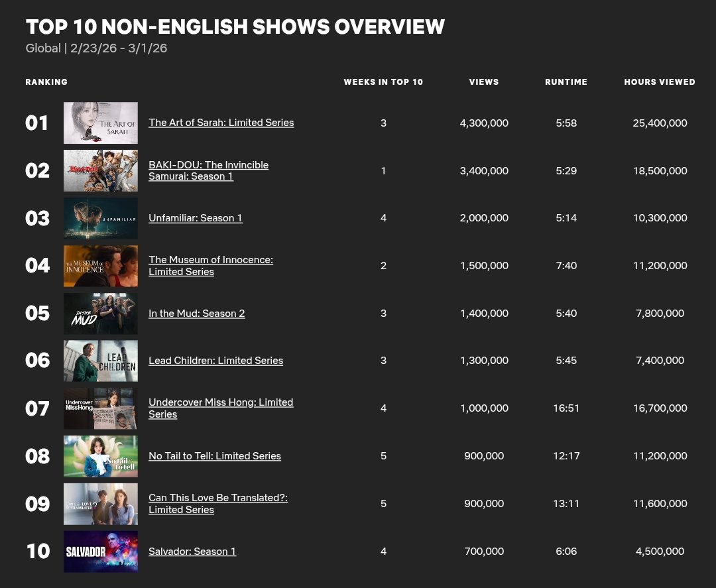Screen dimensions: 716x588
Task: Click The Museum of Innocence thumbnail
Action: 101,266
